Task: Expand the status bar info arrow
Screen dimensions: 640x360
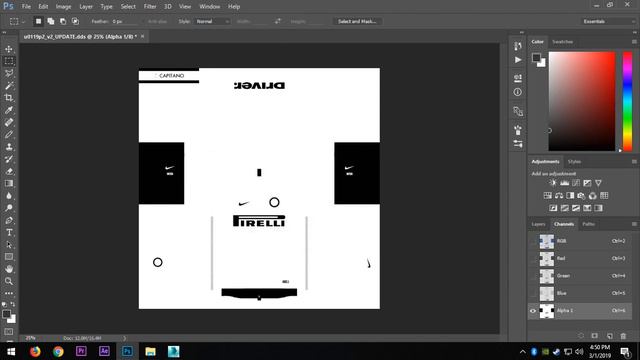Action: click(x=124, y=338)
